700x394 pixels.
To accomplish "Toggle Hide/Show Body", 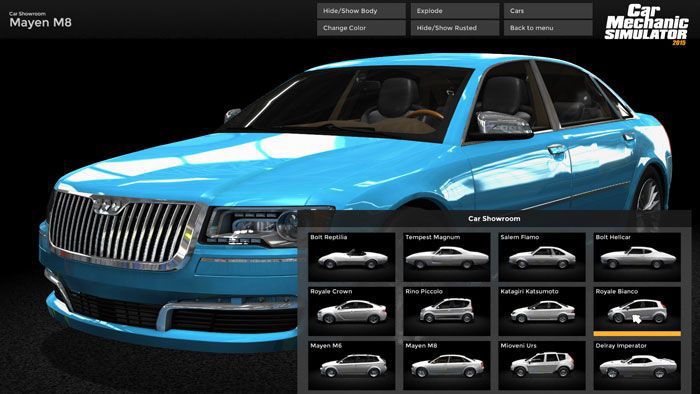I will pyautogui.click(x=361, y=11).
